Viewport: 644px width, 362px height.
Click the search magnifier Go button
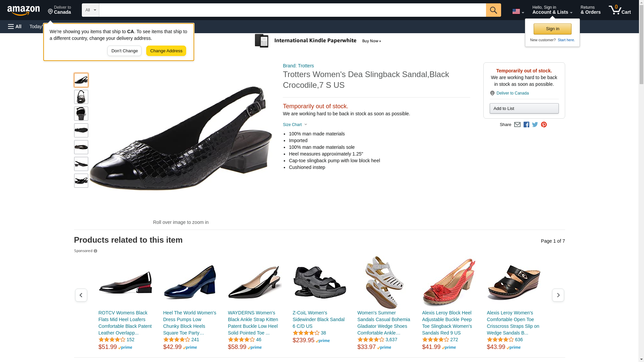click(493, 10)
